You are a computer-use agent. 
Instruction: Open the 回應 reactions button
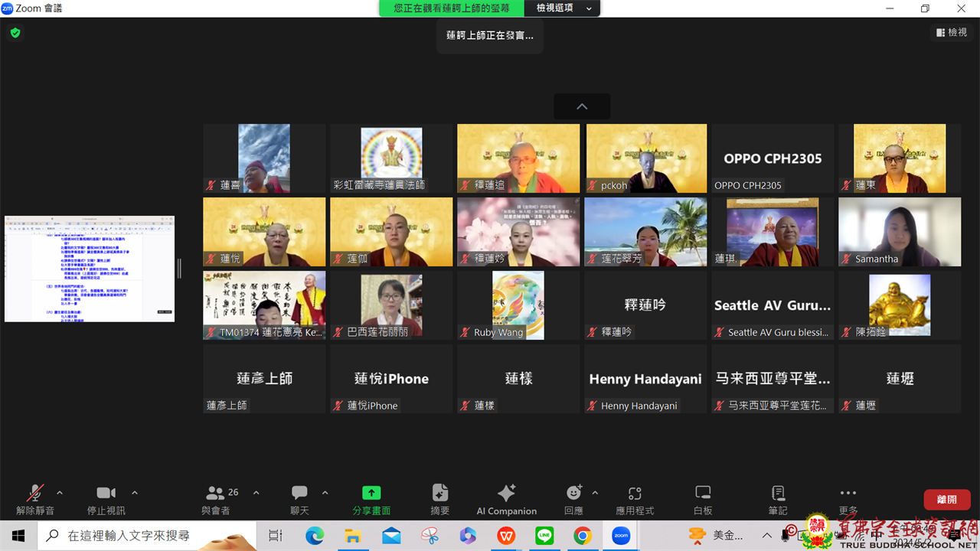573,499
